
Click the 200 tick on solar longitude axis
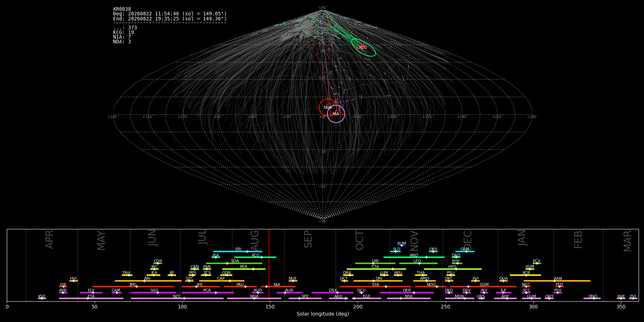358,307
